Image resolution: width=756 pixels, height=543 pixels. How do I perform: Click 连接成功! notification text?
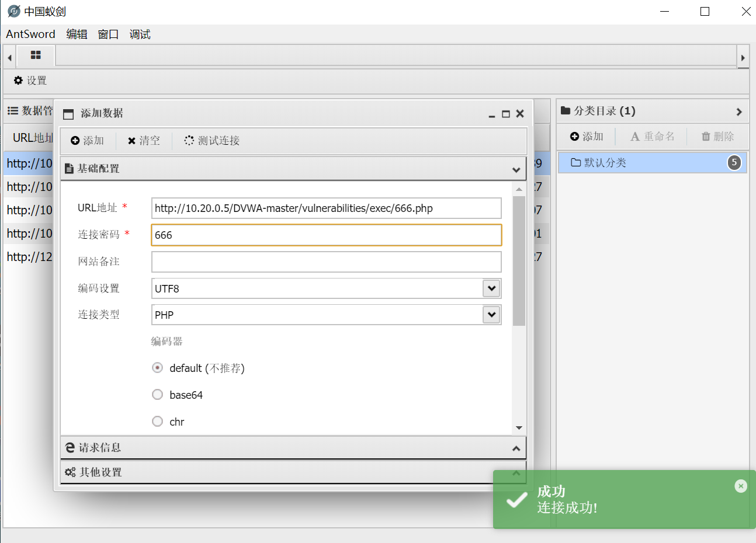click(567, 507)
